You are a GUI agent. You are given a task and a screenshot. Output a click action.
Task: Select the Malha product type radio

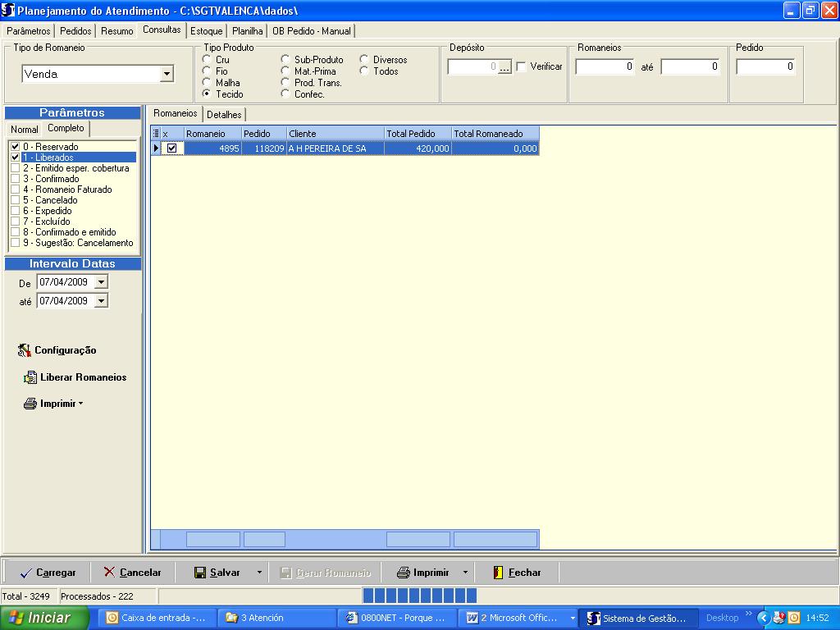tap(207, 83)
